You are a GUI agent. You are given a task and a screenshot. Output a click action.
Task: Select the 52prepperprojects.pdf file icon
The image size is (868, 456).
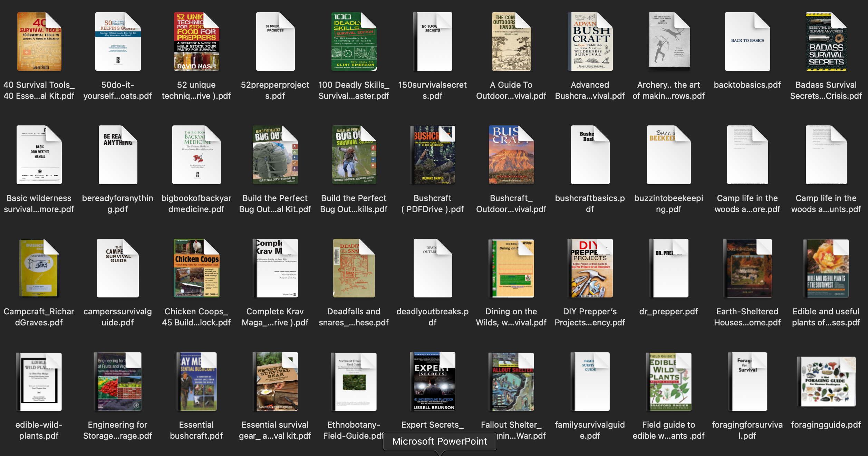(275, 41)
